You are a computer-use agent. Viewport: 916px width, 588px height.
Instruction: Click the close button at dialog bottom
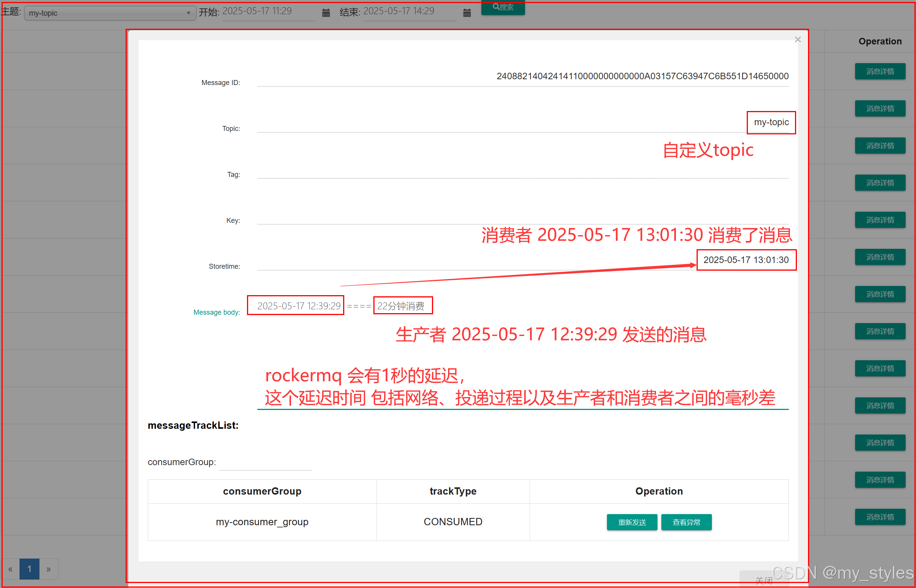pyautogui.click(x=764, y=580)
